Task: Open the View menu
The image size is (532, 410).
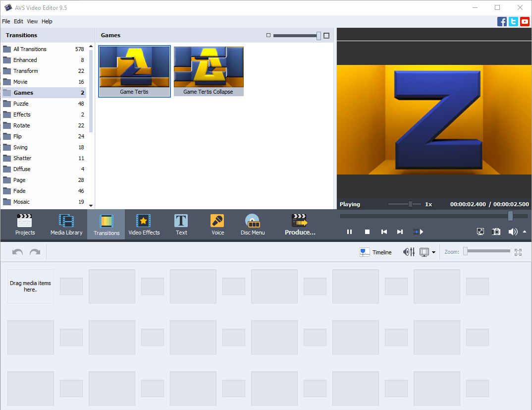Action: click(32, 21)
